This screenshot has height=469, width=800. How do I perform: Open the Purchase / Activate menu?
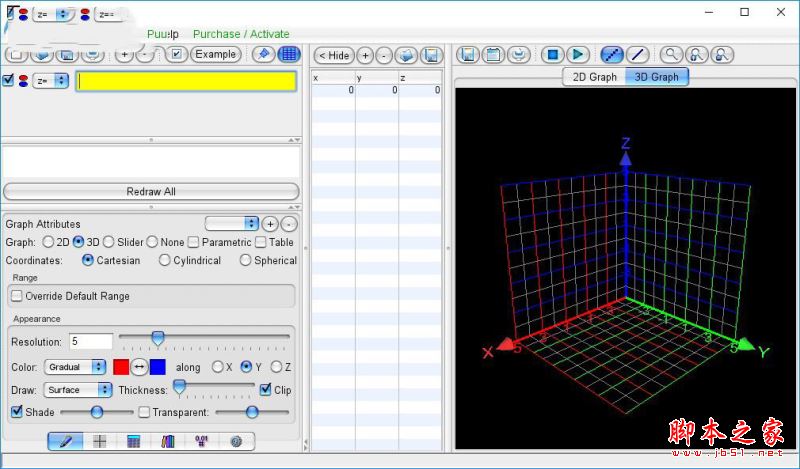click(x=241, y=34)
